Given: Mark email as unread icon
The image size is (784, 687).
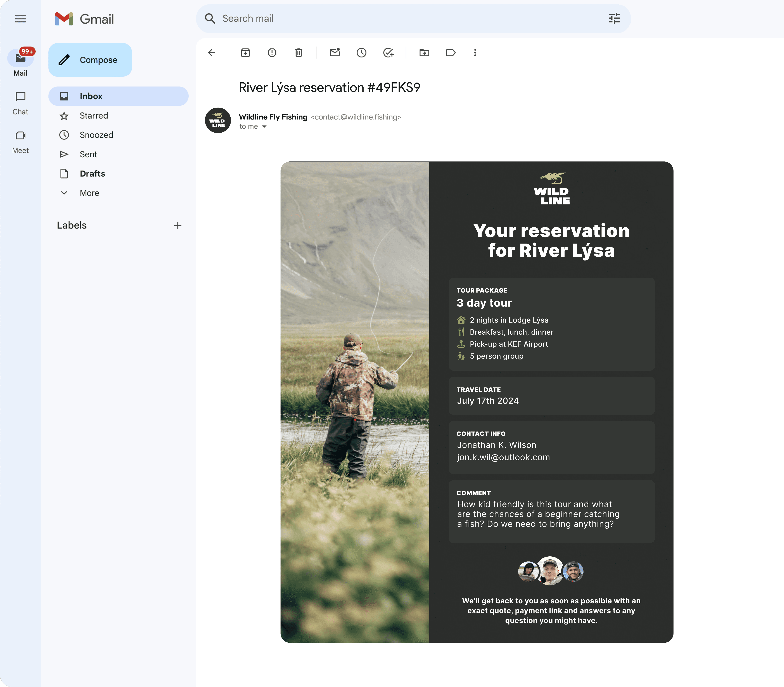Looking at the screenshot, I should (335, 52).
